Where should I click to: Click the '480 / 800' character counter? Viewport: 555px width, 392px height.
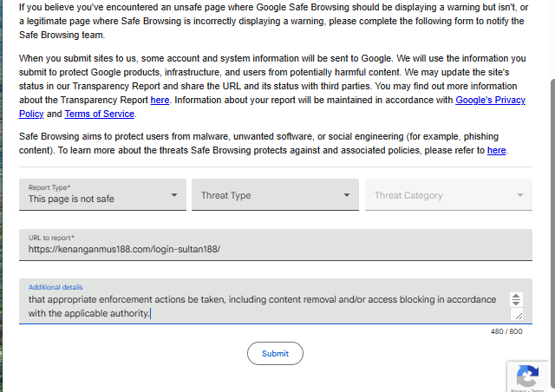click(506, 331)
